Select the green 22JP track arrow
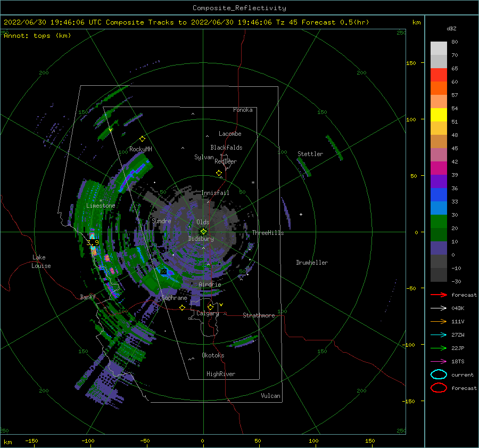Image resolution: width=479 pixels, height=448 pixels. 439,348
